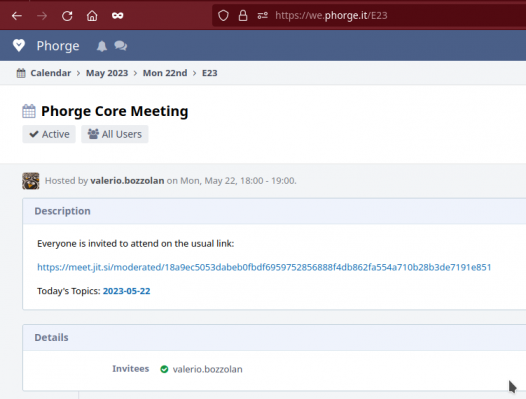Open the shield tracking protection icon

223,16
